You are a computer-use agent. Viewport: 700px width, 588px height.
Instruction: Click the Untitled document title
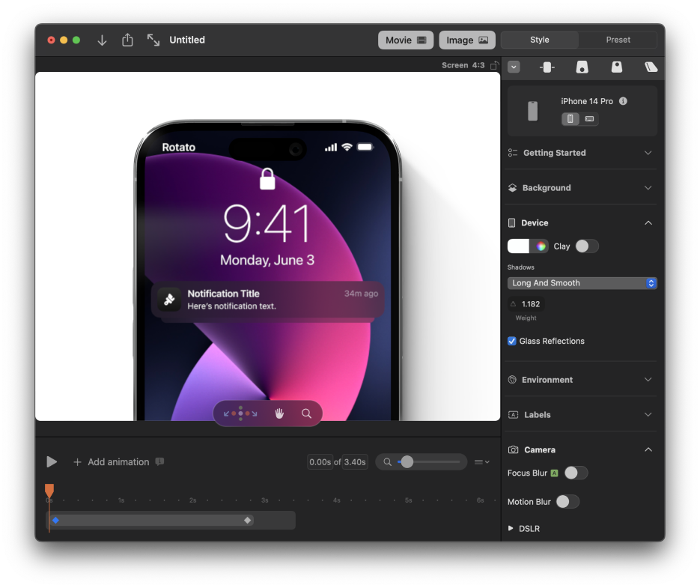click(187, 40)
